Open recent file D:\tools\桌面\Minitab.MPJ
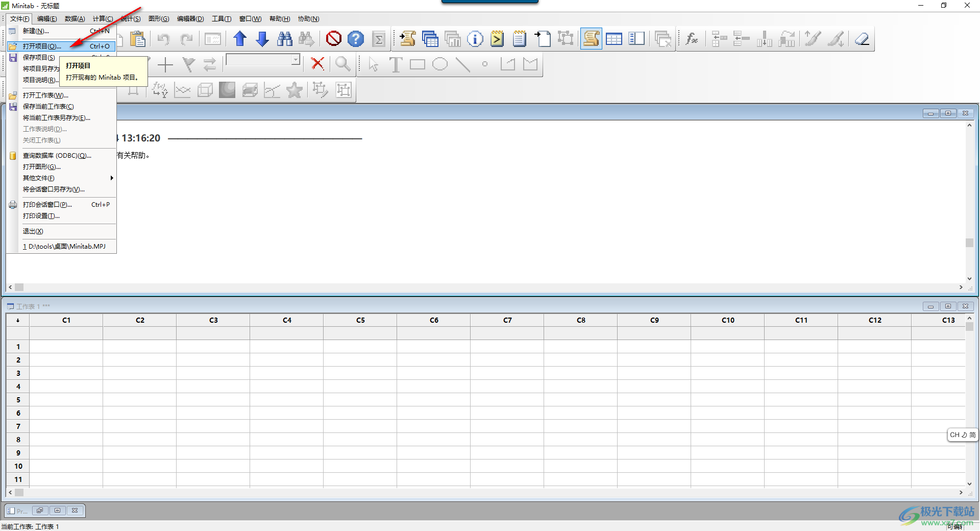The height and width of the screenshot is (531, 980). click(x=61, y=247)
